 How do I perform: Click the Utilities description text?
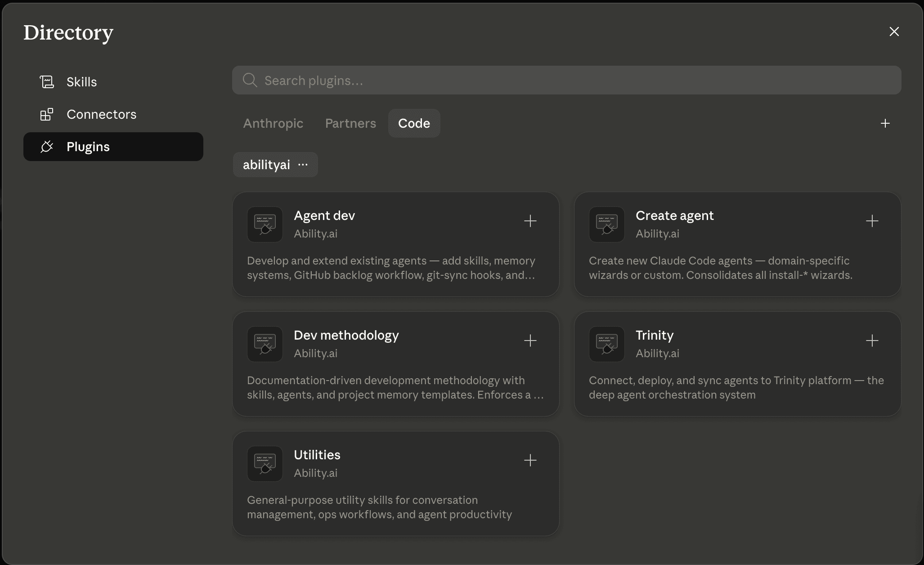coord(380,507)
